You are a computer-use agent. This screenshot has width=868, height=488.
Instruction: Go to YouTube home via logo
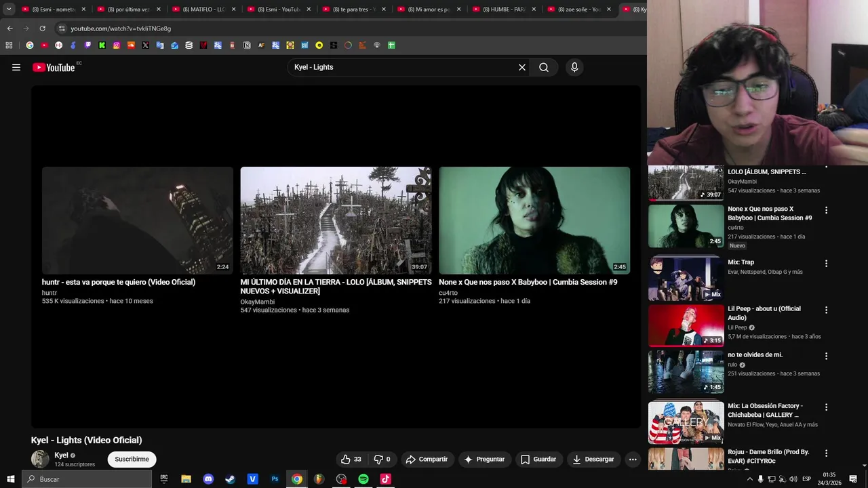(x=54, y=67)
